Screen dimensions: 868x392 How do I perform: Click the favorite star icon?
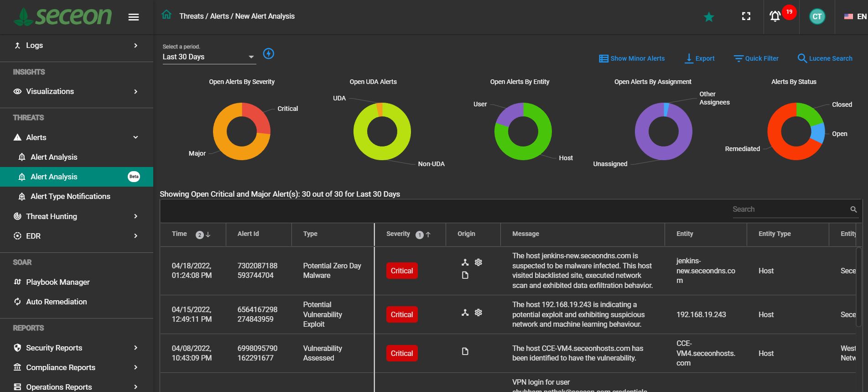pos(708,17)
